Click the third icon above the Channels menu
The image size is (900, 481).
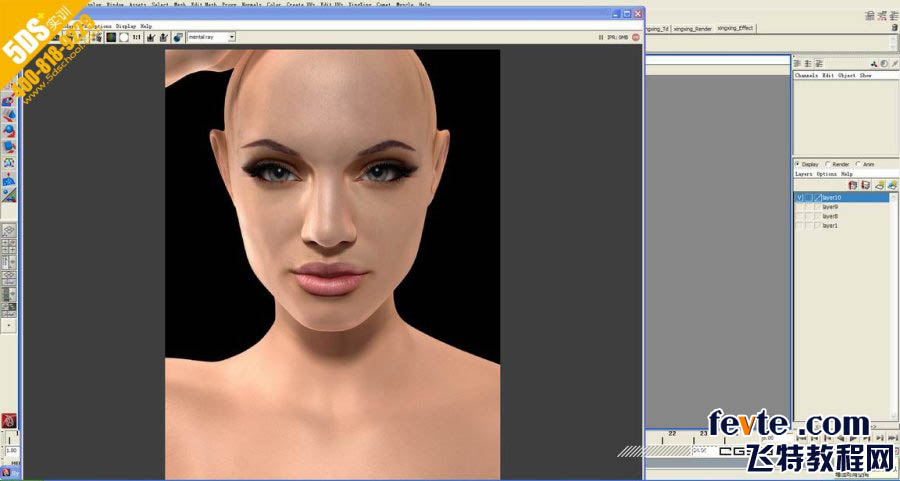pyautogui.click(x=819, y=63)
